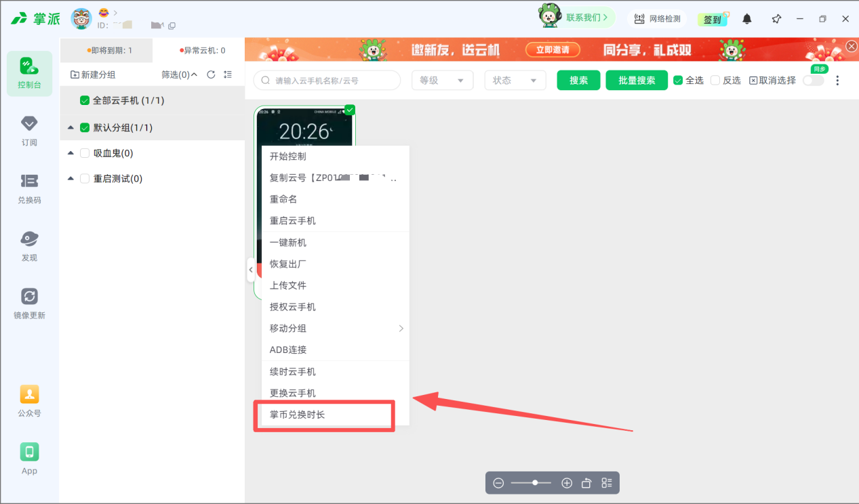This screenshot has height=504, width=859.
Task: Select 复制云号 in the context menu
Action: [x=336, y=177]
